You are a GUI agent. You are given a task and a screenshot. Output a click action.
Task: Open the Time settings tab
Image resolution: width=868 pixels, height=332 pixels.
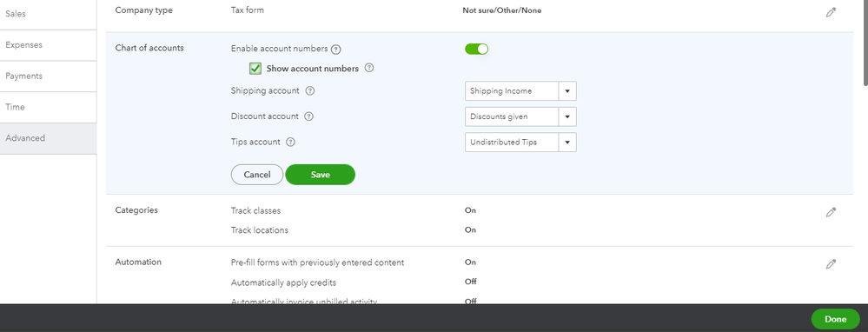pyautogui.click(x=48, y=108)
